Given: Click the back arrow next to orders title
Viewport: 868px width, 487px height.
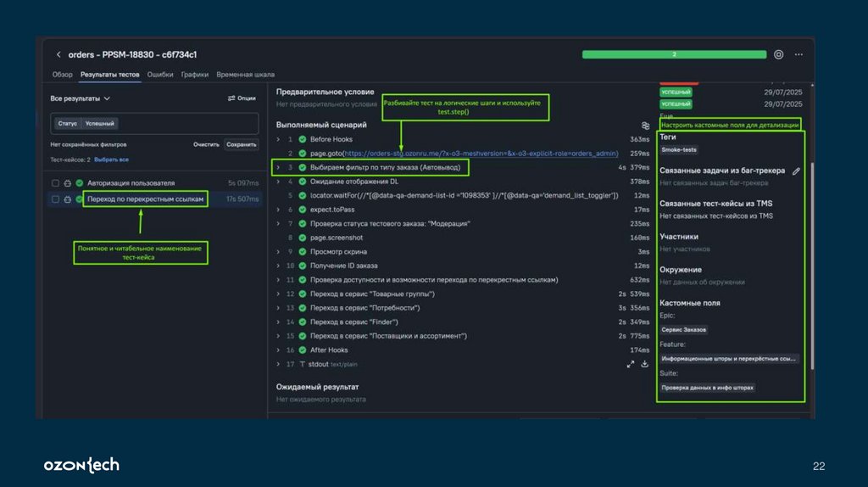Looking at the screenshot, I should [58, 54].
